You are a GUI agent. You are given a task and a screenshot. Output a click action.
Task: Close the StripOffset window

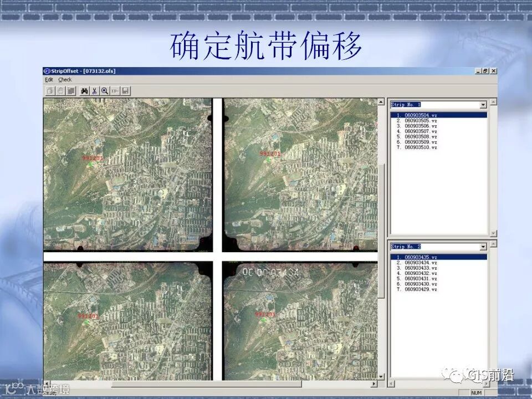pos(494,71)
